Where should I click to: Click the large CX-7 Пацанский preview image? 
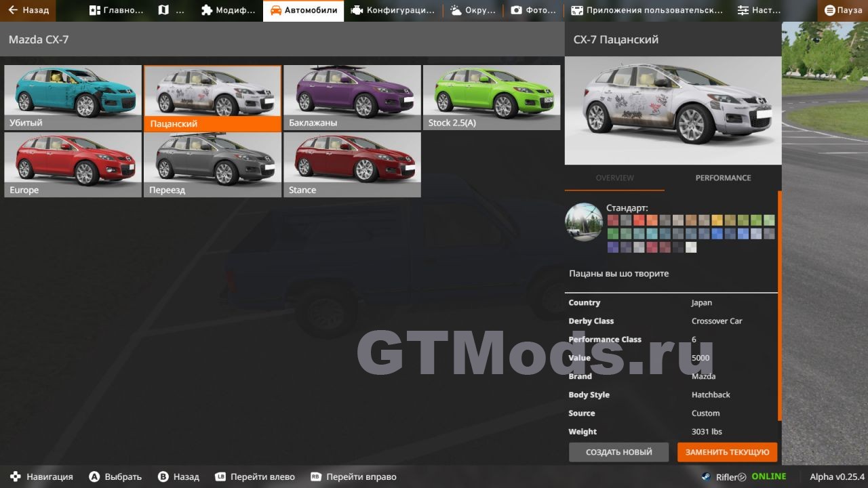[x=673, y=110]
